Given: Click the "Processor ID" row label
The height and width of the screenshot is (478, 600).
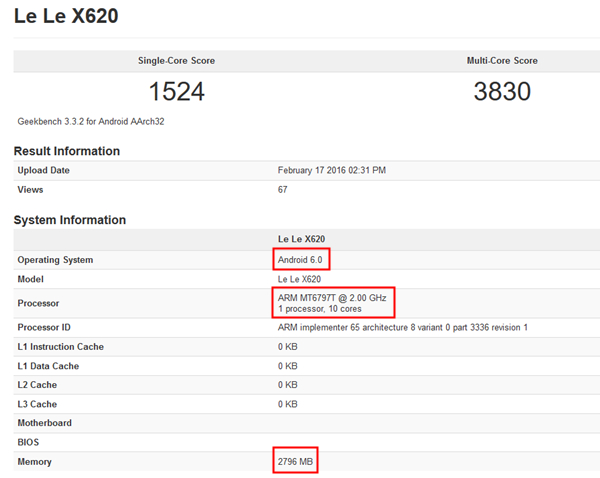Looking at the screenshot, I should tap(44, 327).
